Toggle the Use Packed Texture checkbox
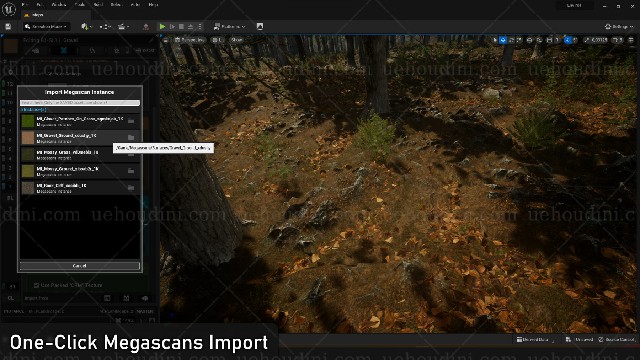Image resolution: width=640 pixels, height=360 pixels. click(x=36, y=285)
